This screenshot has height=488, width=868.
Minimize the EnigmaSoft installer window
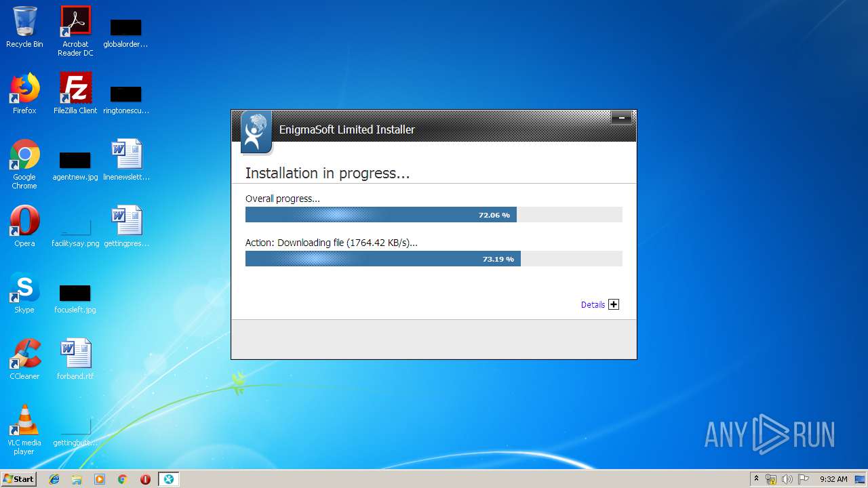point(621,118)
